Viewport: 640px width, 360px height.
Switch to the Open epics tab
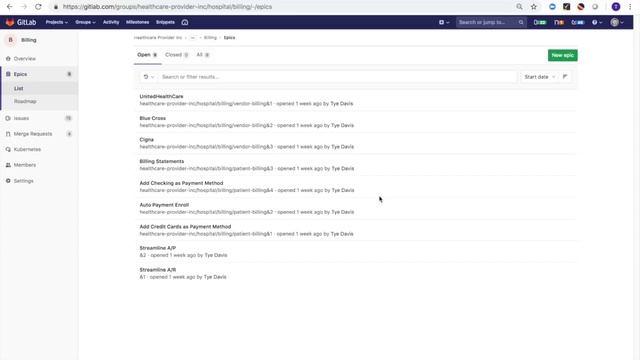tap(147, 55)
